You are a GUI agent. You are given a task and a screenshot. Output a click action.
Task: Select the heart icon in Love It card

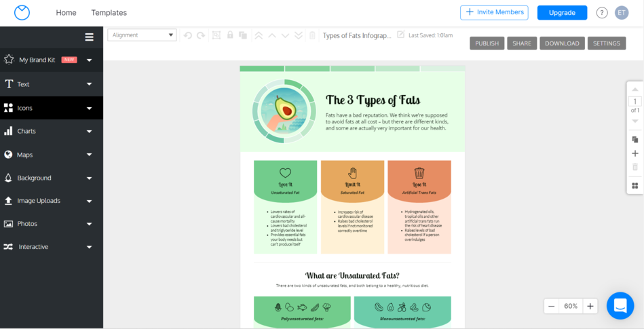click(x=285, y=173)
